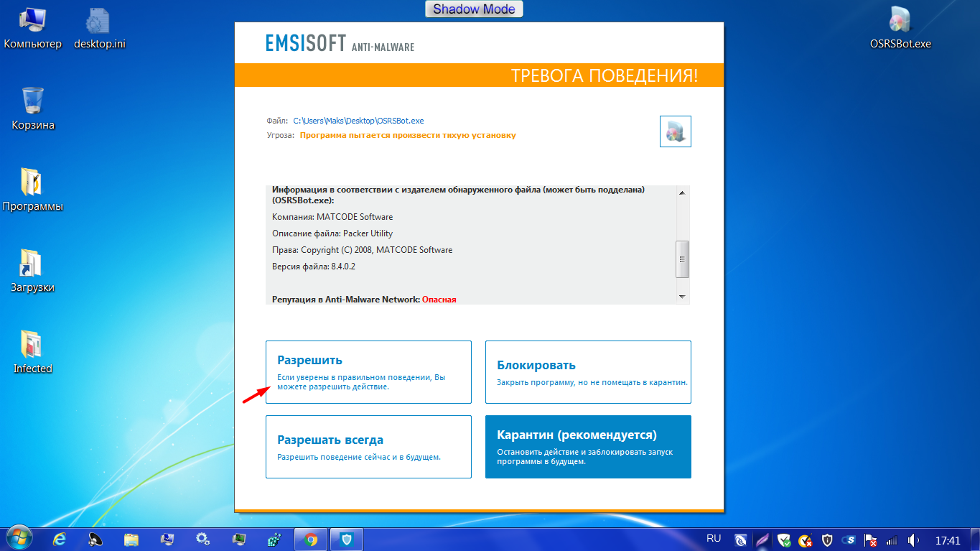Launch Internet Explorer from the taskbar
This screenshot has width=980, height=551.
(x=60, y=539)
